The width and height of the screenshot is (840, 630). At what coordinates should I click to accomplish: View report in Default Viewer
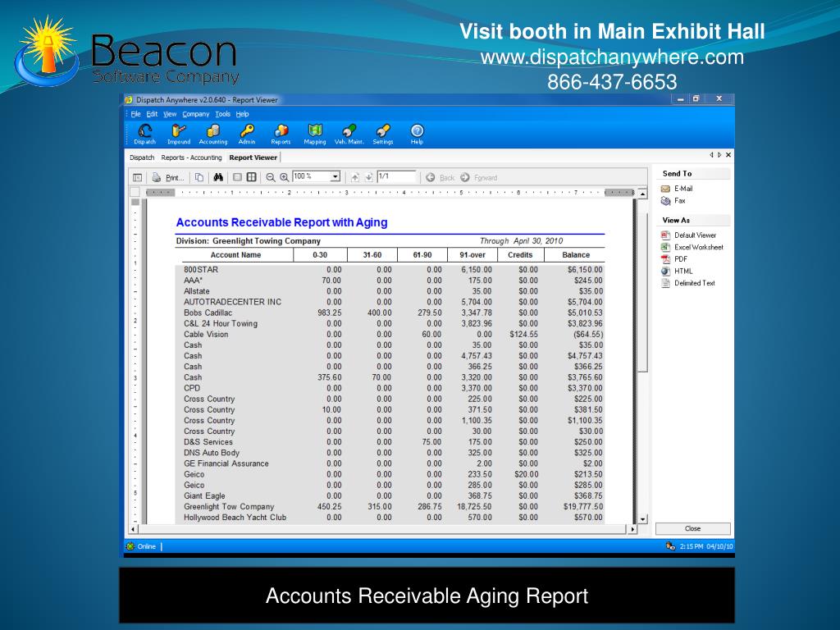click(x=688, y=235)
